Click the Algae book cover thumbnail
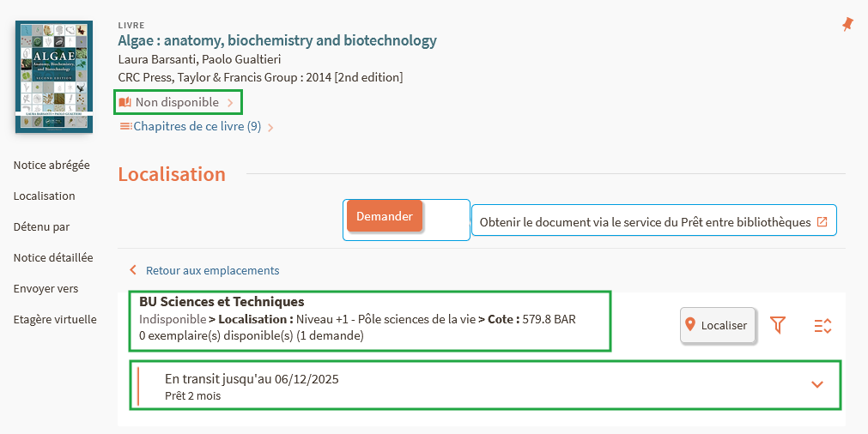Viewport: 868px width, 434px height. [54, 76]
